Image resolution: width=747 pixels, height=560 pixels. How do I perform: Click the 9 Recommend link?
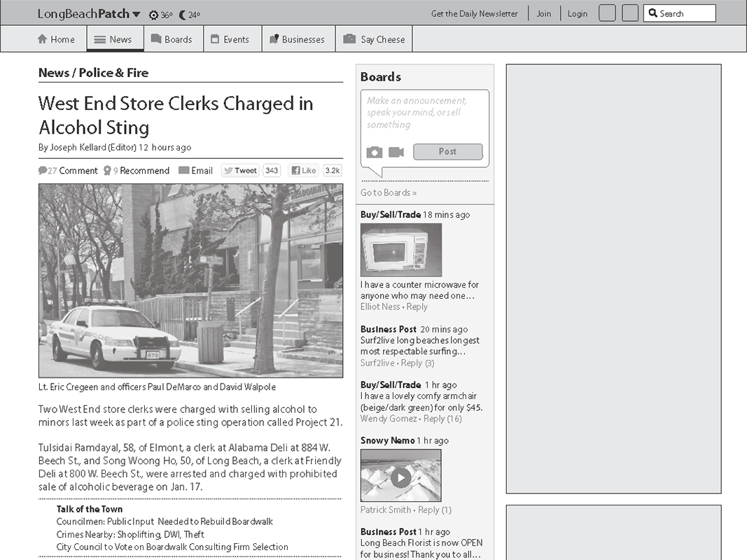[137, 171]
